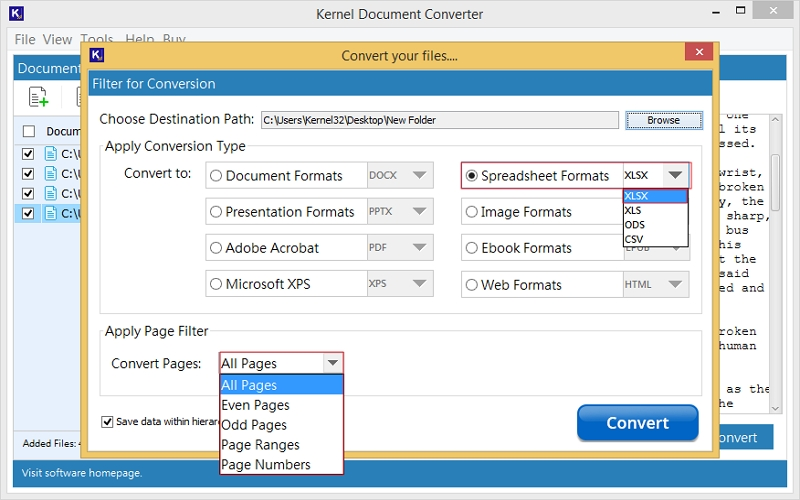This screenshot has height=500, width=800.
Task: Collapse the XLSX spreadsheet format dropdown
Action: tap(676, 175)
